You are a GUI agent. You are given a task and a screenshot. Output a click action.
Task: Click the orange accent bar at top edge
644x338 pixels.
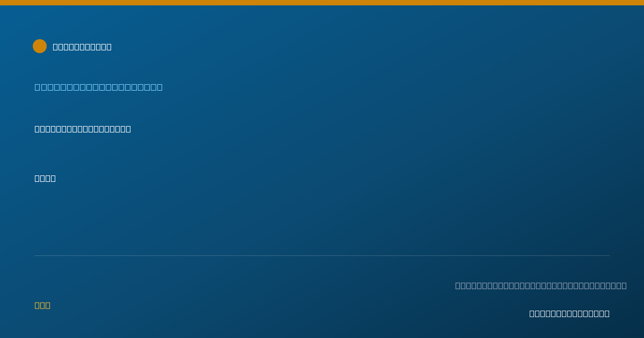point(322,3)
